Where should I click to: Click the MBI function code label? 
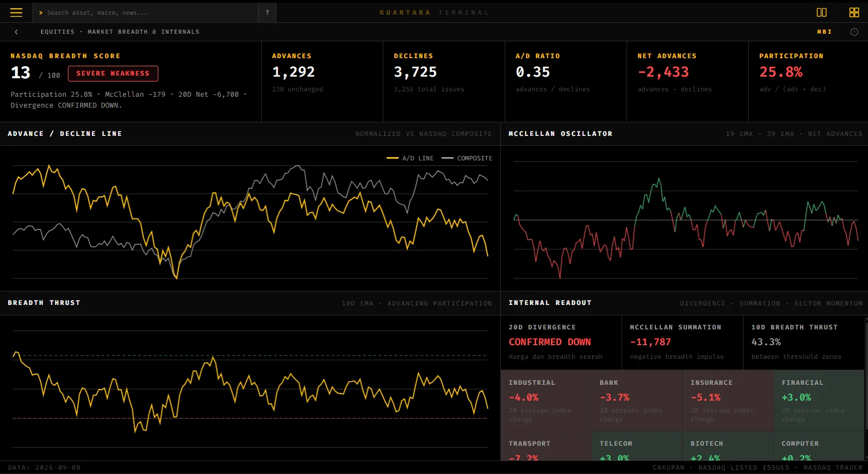[824, 32]
